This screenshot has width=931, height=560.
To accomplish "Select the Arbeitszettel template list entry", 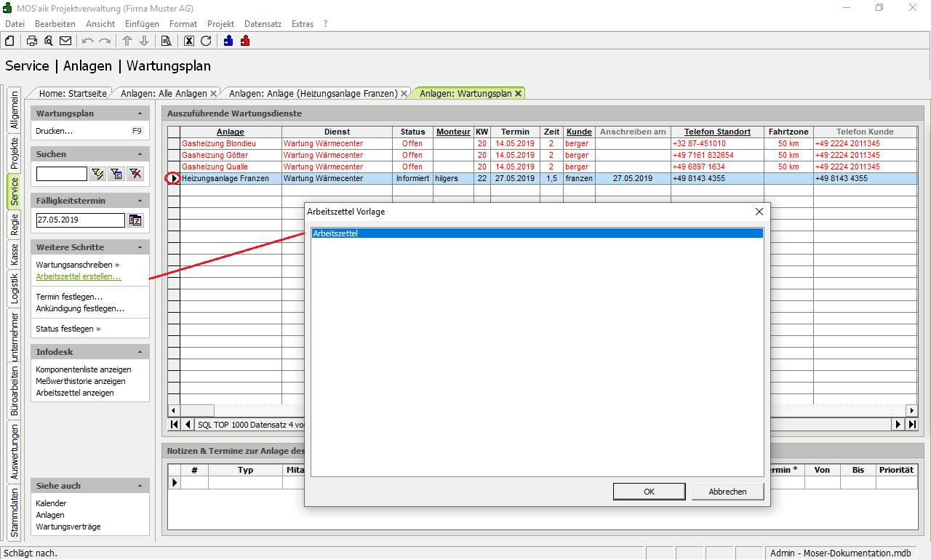I will point(537,233).
